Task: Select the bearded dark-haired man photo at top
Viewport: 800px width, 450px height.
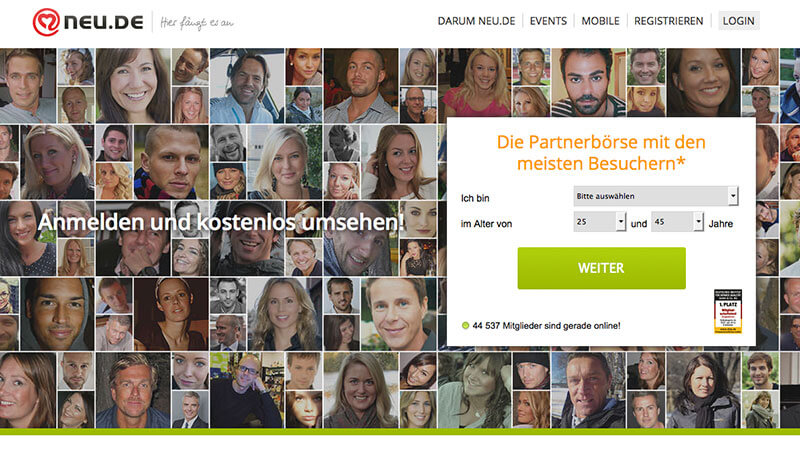Action: pyautogui.click(x=588, y=83)
